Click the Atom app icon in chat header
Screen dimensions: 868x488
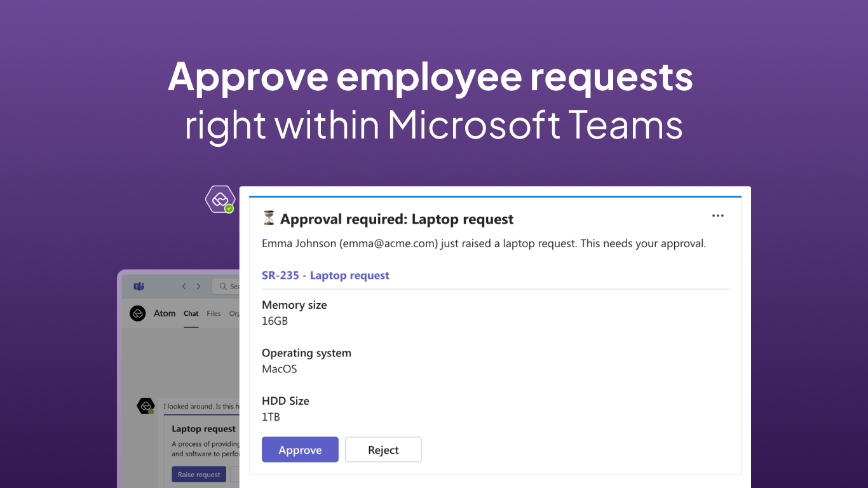(x=138, y=313)
